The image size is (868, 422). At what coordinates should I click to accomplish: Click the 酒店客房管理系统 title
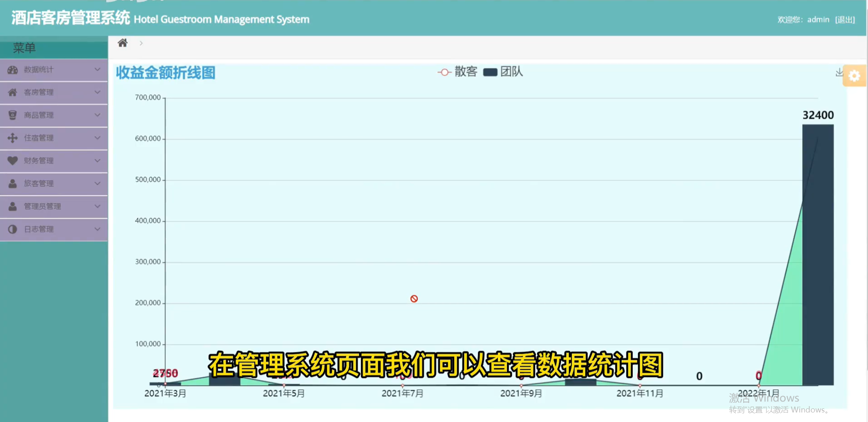(70, 18)
